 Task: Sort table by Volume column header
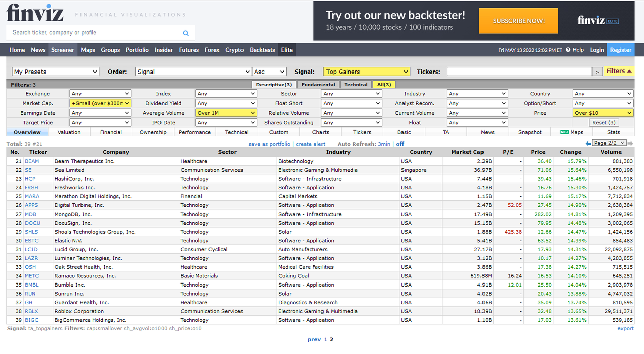[611, 152]
